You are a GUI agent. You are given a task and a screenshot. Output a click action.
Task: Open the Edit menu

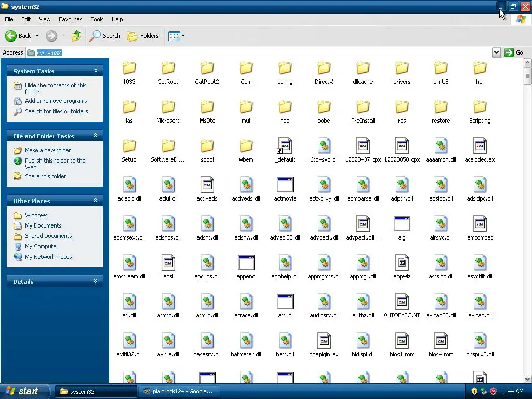coord(26,19)
